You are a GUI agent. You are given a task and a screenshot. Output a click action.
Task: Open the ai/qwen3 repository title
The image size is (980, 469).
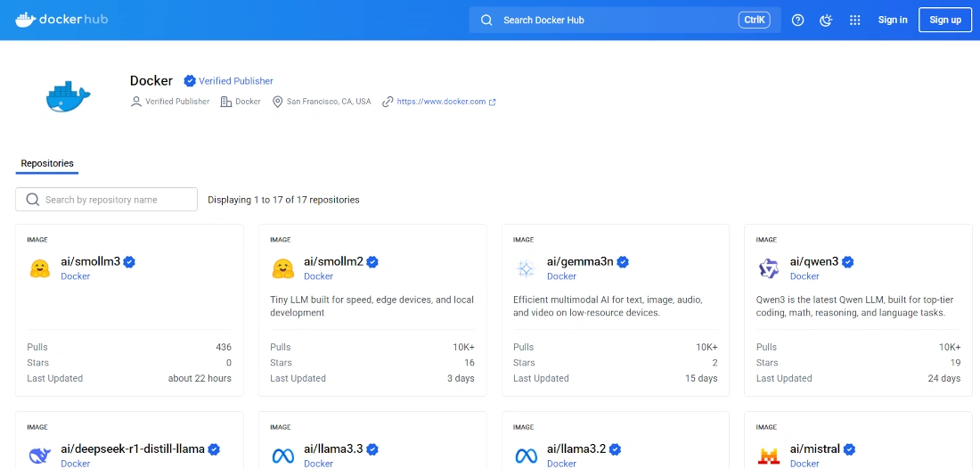pos(813,261)
